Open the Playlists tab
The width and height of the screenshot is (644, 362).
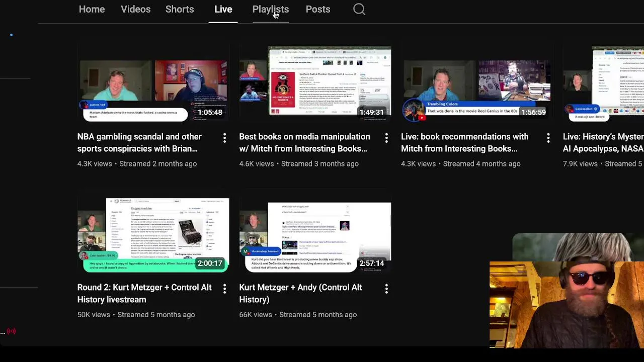click(x=270, y=9)
